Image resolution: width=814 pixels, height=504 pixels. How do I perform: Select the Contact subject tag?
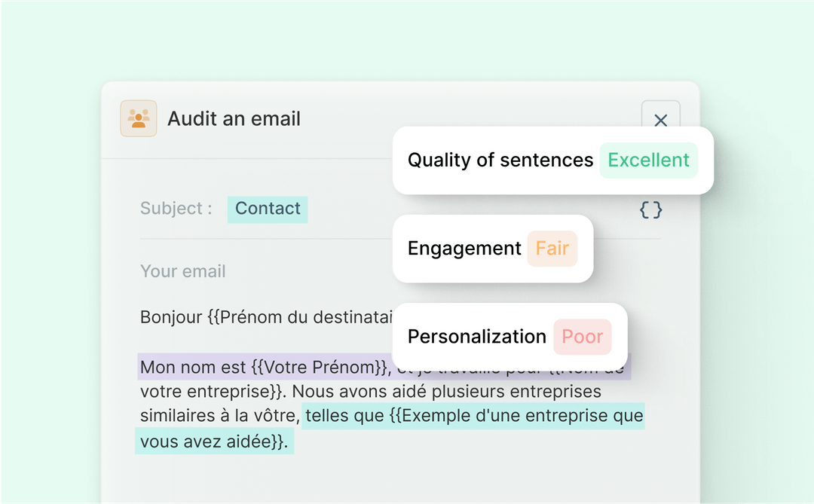pos(268,209)
